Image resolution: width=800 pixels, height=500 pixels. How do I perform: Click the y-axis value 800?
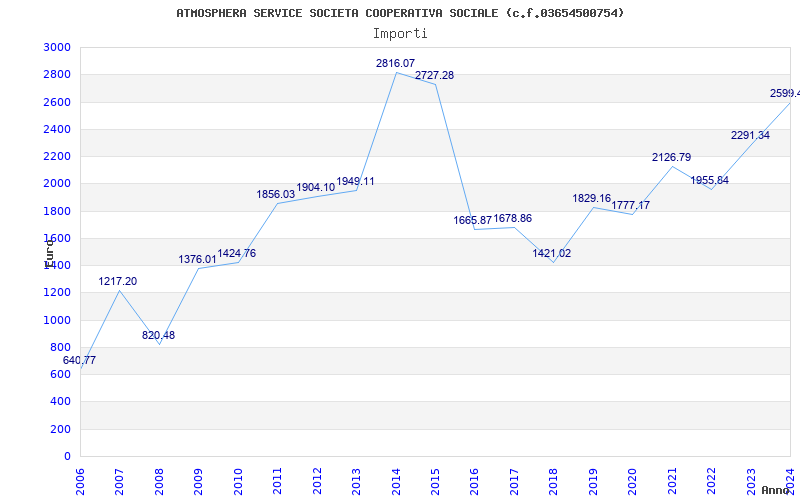[61, 347]
